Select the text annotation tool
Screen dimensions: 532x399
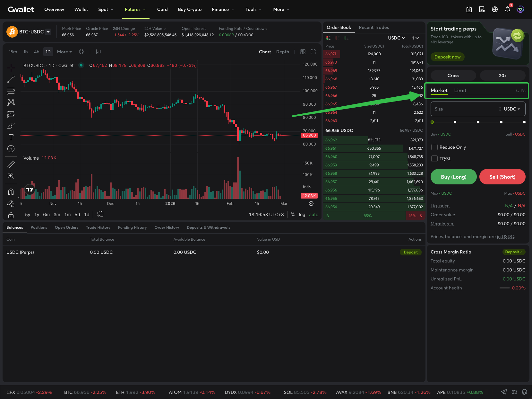pos(11,137)
